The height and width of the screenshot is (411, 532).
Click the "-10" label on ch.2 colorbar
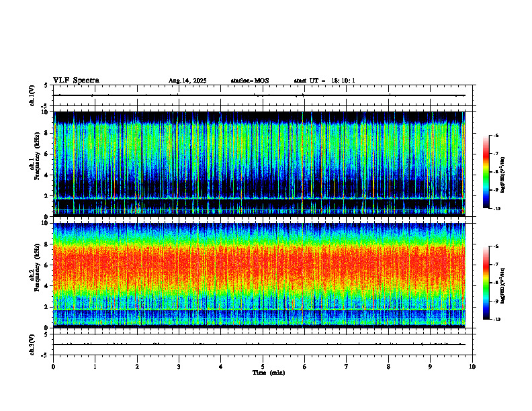click(496, 320)
